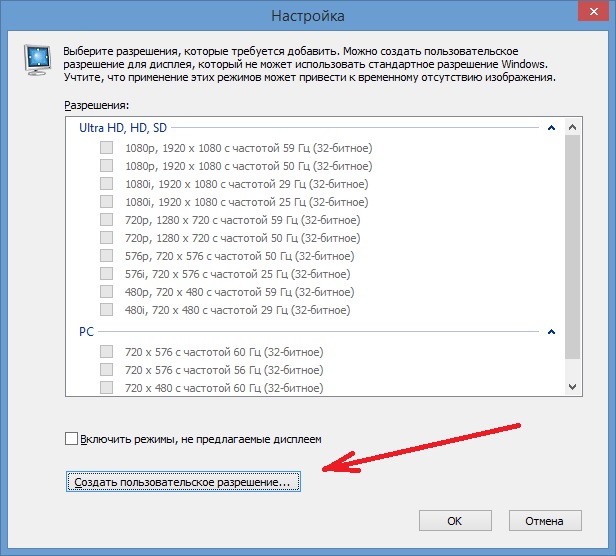Click 'Создать пользовательское разрешение...' button
This screenshot has width=616, height=556.
(183, 482)
